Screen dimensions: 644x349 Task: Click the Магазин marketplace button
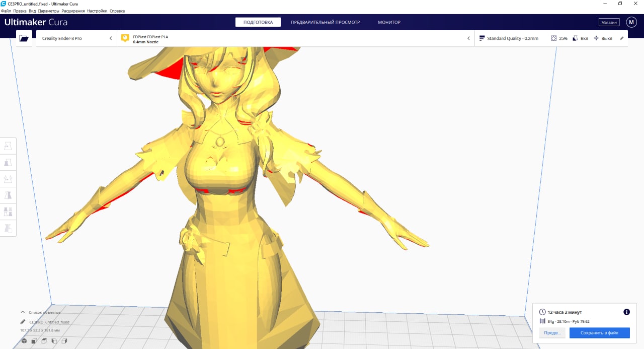click(609, 22)
